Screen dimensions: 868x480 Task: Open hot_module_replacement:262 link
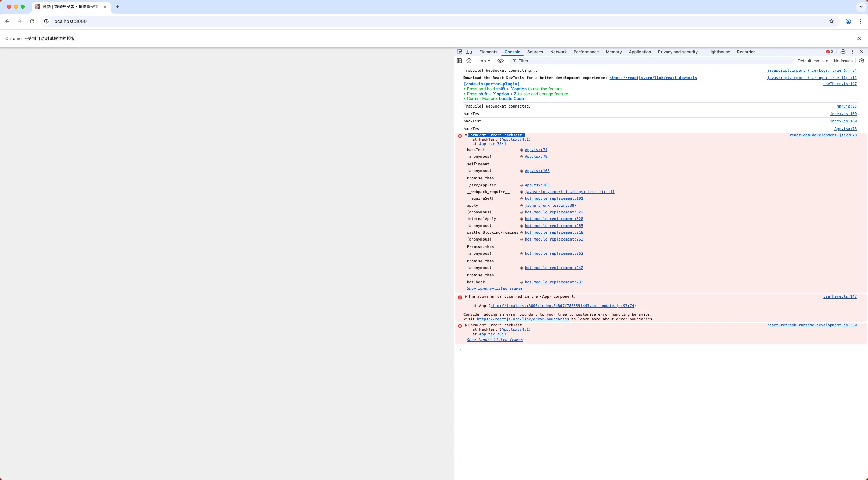(x=554, y=253)
